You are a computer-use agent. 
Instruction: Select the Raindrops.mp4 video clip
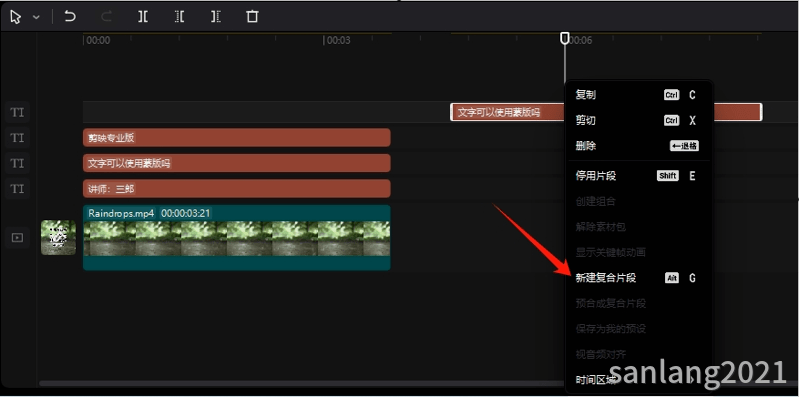coord(236,237)
